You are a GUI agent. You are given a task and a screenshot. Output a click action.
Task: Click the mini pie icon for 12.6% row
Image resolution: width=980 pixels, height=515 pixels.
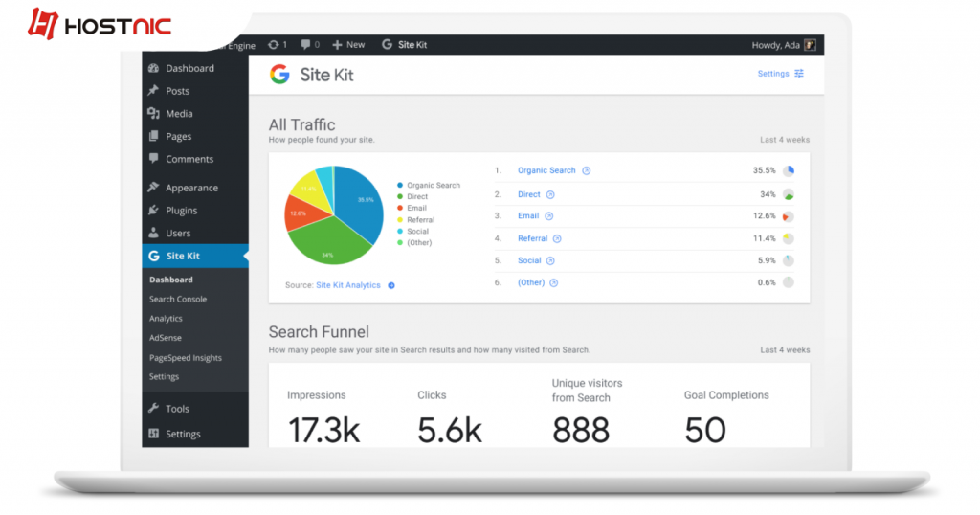pyautogui.click(x=789, y=216)
